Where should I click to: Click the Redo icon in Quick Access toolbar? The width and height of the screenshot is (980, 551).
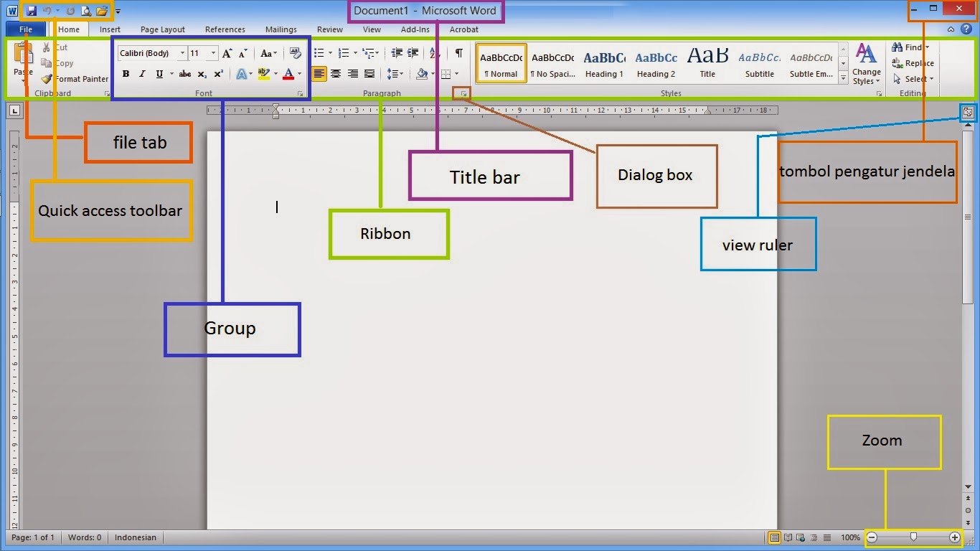click(x=70, y=11)
